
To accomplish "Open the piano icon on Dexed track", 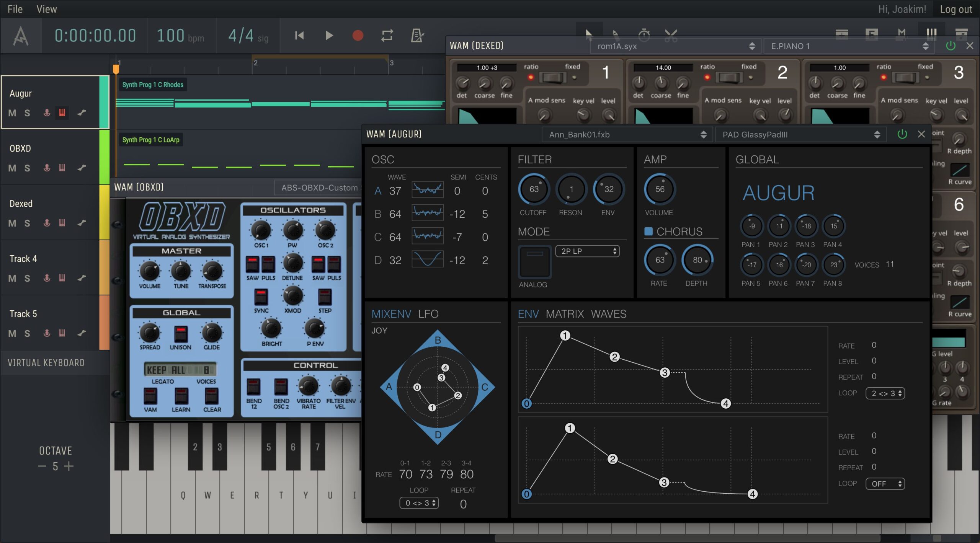I will (x=62, y=223).
